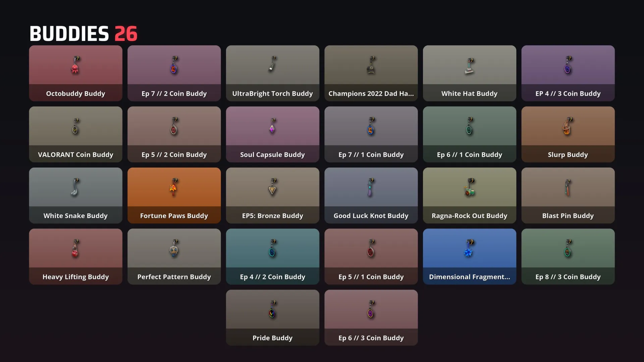644x362 pixels.
Task: Click the Blast Pin charm icon
Action: (568, 188)
